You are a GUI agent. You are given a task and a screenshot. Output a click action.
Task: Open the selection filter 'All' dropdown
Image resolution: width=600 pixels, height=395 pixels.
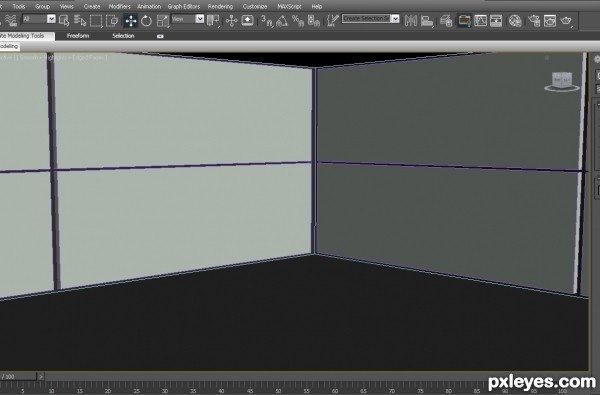click(x=39, y=19)
